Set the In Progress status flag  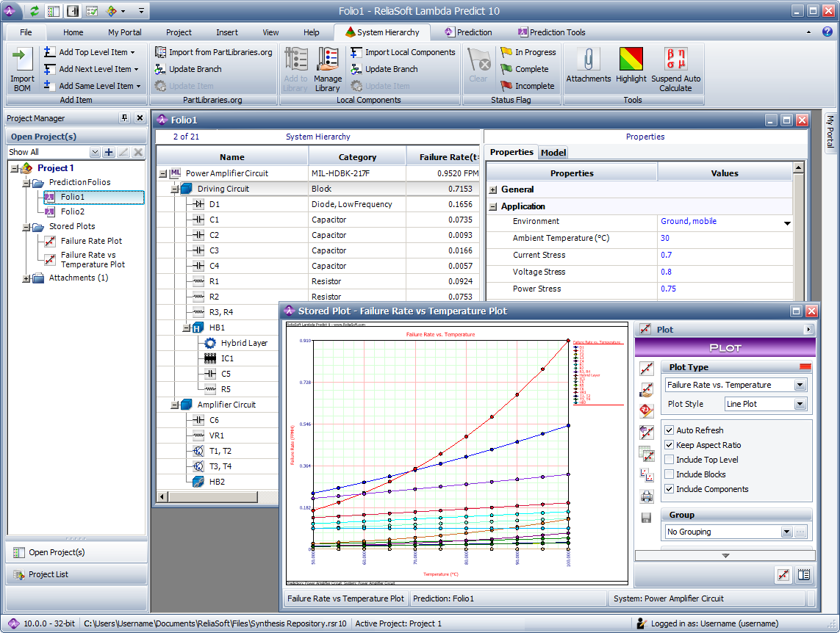528,52
